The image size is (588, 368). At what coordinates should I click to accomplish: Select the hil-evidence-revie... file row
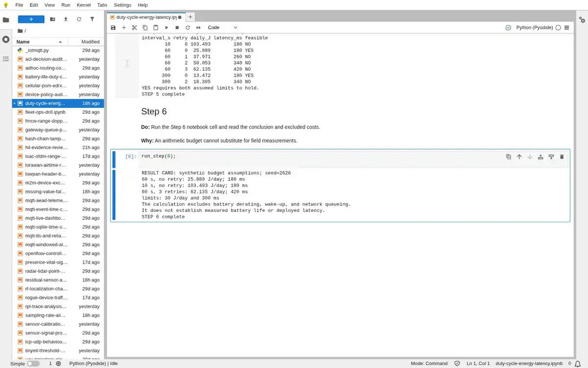(58, 148)
